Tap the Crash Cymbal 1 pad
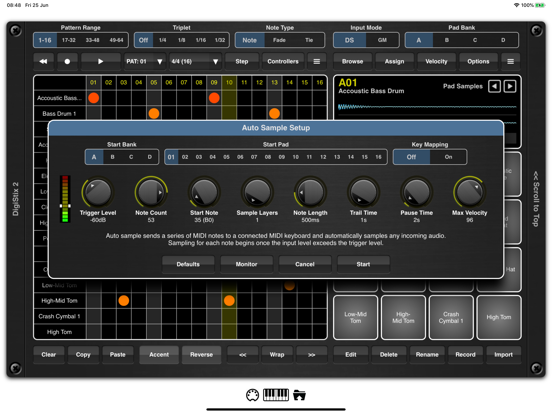 pos(451,317)
